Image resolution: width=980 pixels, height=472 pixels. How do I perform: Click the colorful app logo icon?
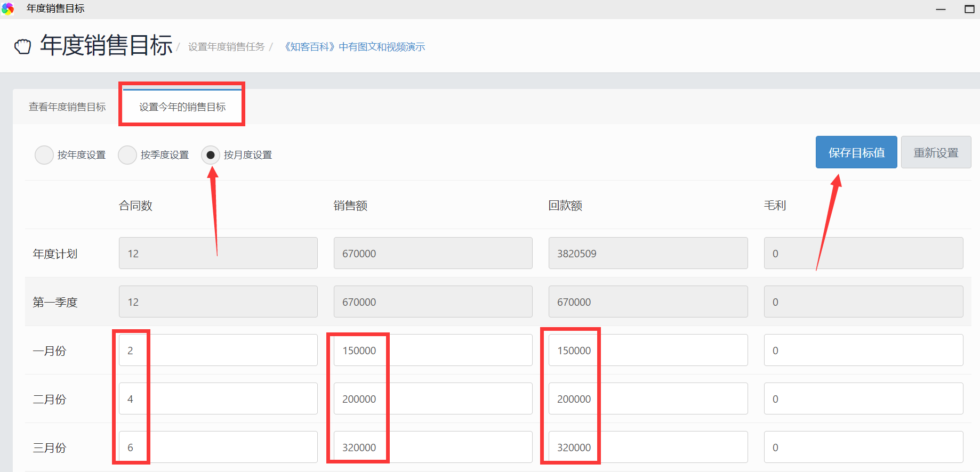(x=7, y=9)
